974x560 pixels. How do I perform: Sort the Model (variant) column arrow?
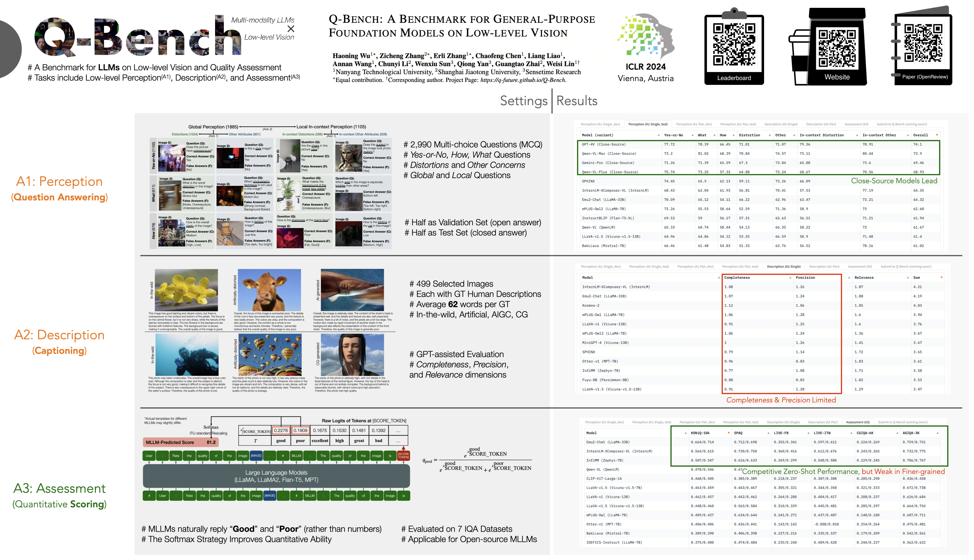pyautogui.click(x=659, y=135)
